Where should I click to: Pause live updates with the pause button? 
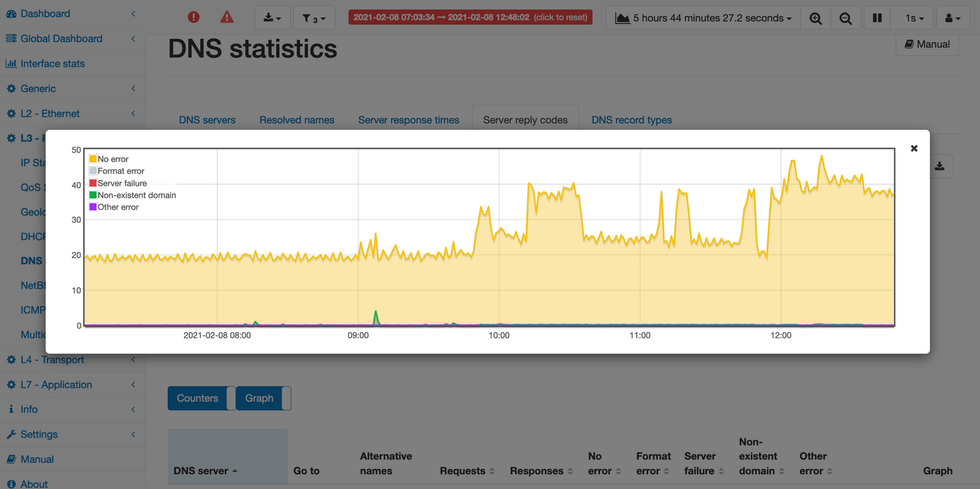click(877, 18)
